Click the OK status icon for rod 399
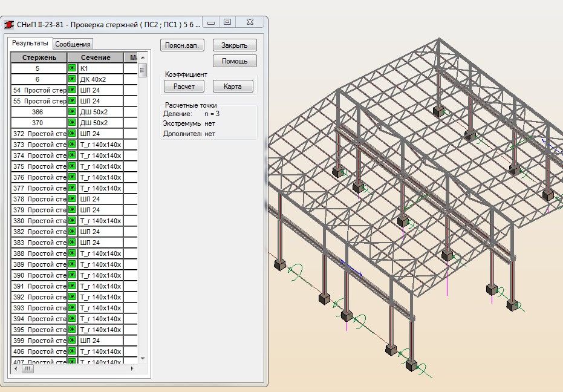 [x=72, y=341]
